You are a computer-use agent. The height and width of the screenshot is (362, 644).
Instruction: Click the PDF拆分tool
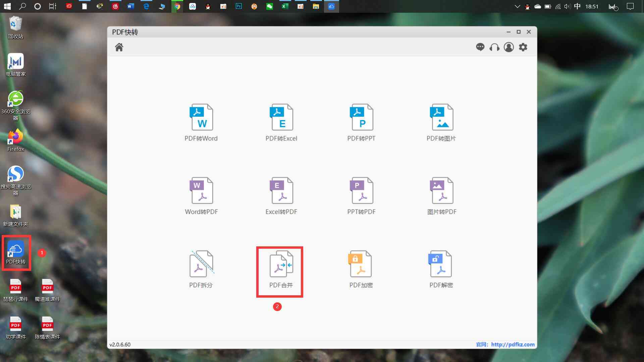coord(201,269)
